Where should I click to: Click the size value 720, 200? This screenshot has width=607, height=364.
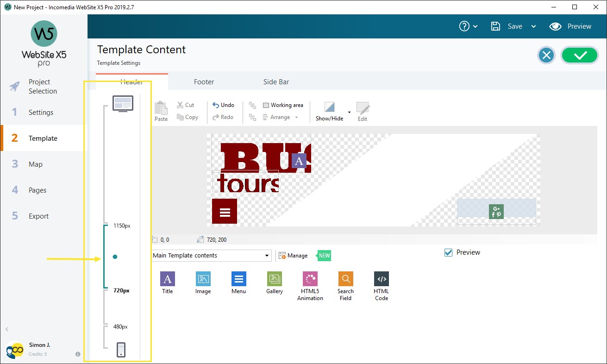coord(216,240)
